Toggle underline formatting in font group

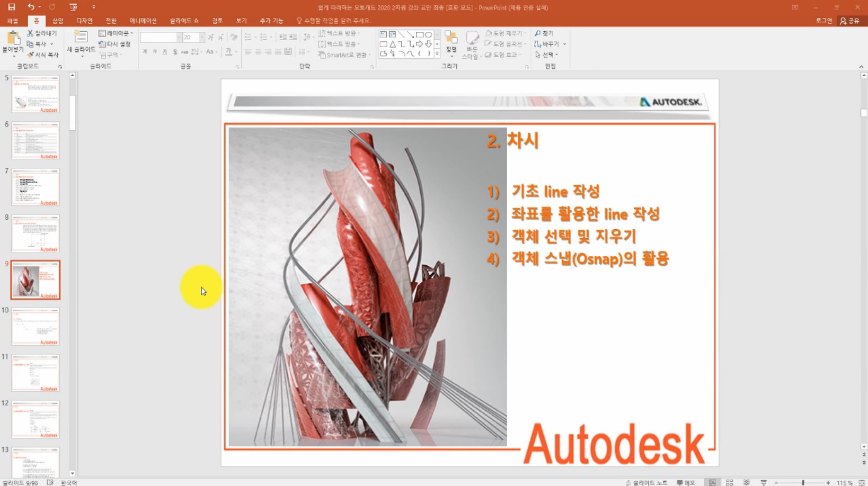[x=163, y=52]
